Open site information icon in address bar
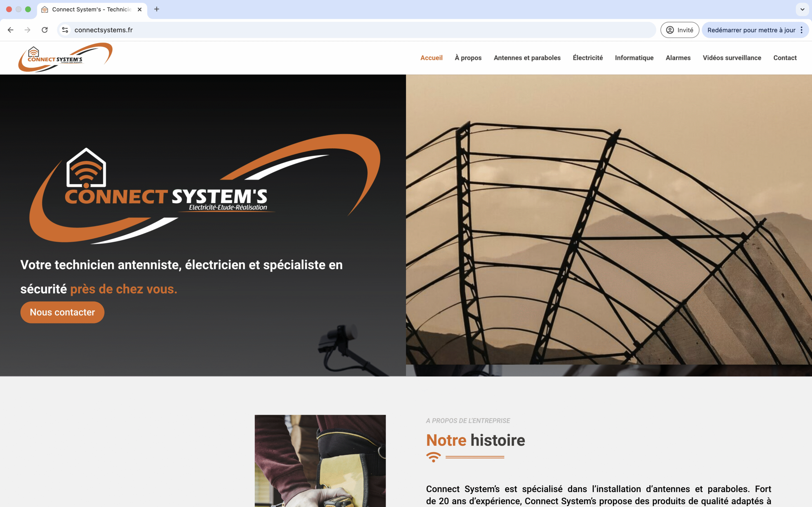This screenshot has height=507, width=812. (x=65, y=30)
